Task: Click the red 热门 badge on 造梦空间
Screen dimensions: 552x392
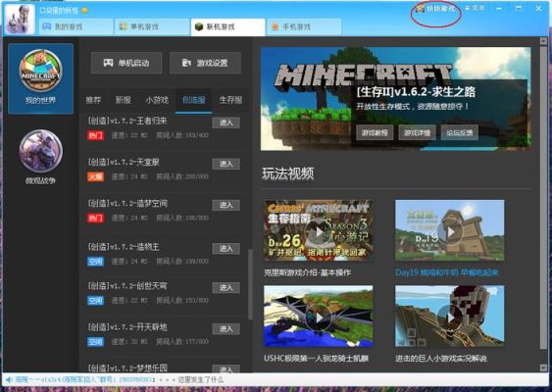Action: (x=95, y=219)
